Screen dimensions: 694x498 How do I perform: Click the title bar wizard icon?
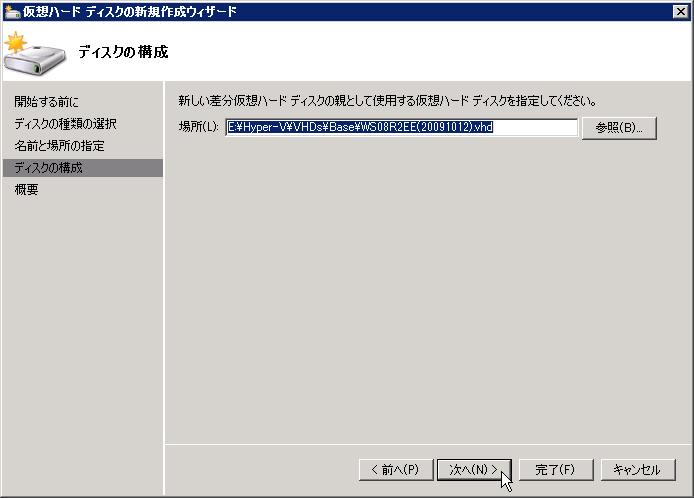pos(12,12)
